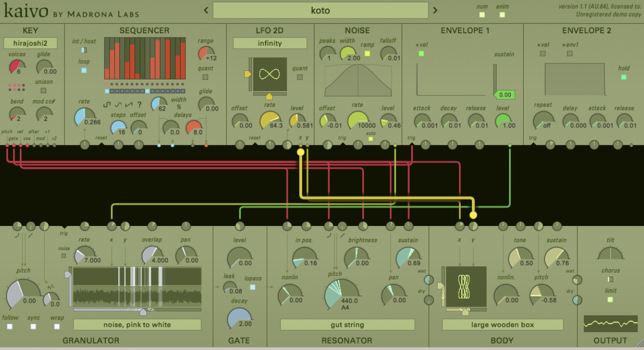This screenshot has width=644, height=350.
Task: Toggle the sequencer quant checkbox
Action: [x=205, y=77]
